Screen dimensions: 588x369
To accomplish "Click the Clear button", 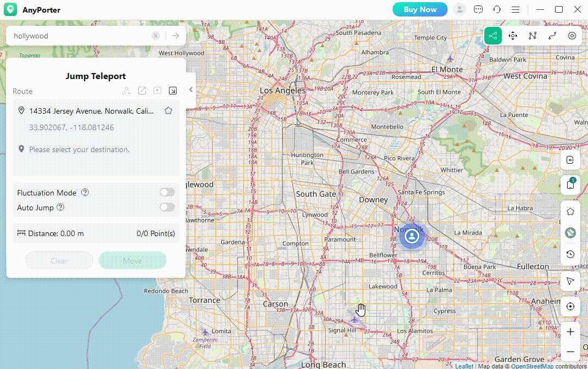I will [x=59, y=260].
